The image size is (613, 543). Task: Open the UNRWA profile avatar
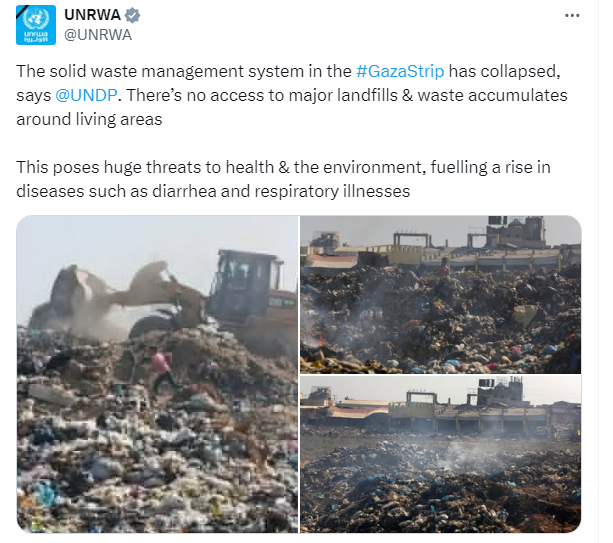pyautogui.click(x=36, y=25)
